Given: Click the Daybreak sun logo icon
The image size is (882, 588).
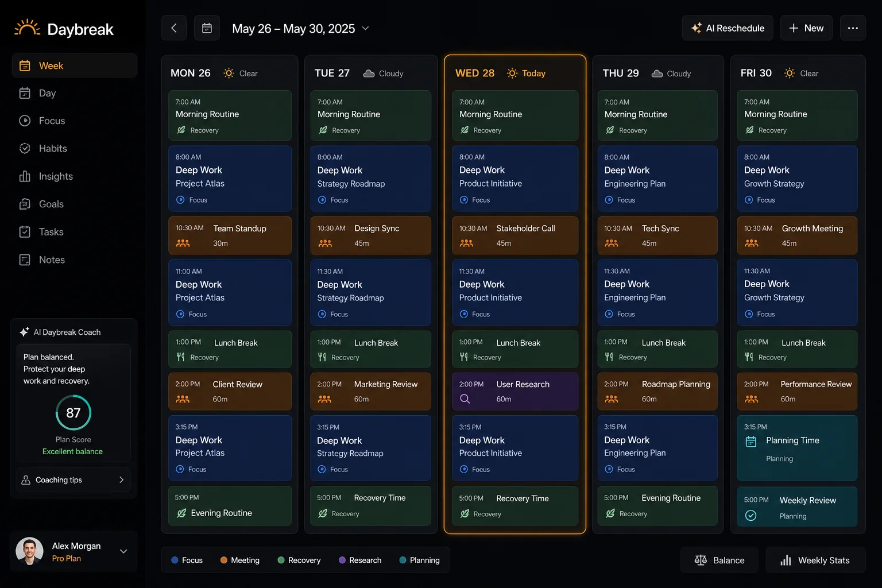Looking at the screenshot, I should [27, 28].
